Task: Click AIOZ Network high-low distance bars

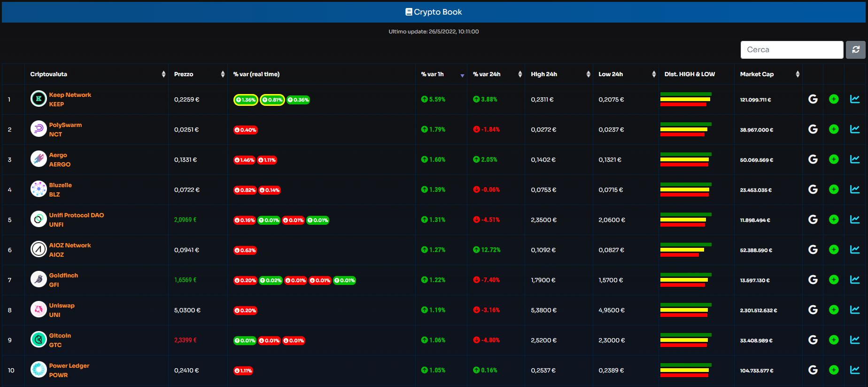Action: (x=686, y=250)
